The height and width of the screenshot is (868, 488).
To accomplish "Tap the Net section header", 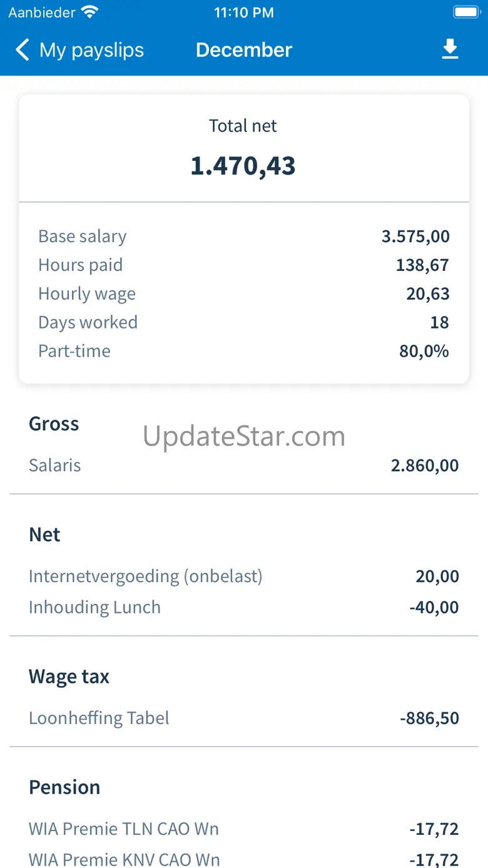I will [45, 535].
